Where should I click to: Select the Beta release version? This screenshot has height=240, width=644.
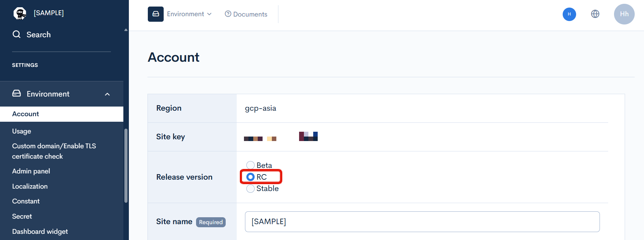pos(250,165)
